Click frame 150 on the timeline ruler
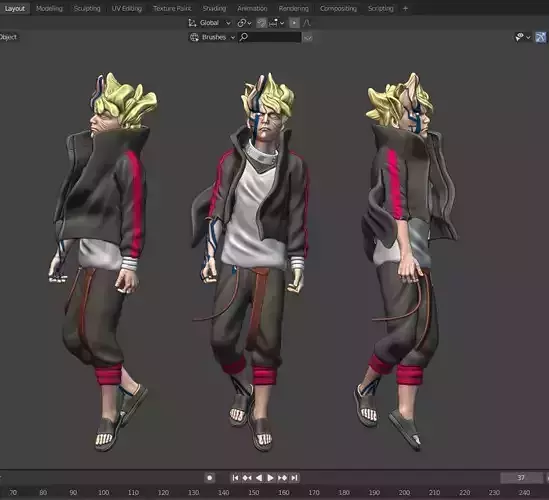This screenshot has width=549, height=500. click(253, 493)
